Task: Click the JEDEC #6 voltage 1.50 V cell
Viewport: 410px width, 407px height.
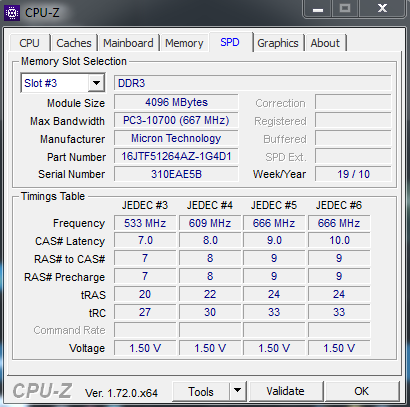Action: 339,348
